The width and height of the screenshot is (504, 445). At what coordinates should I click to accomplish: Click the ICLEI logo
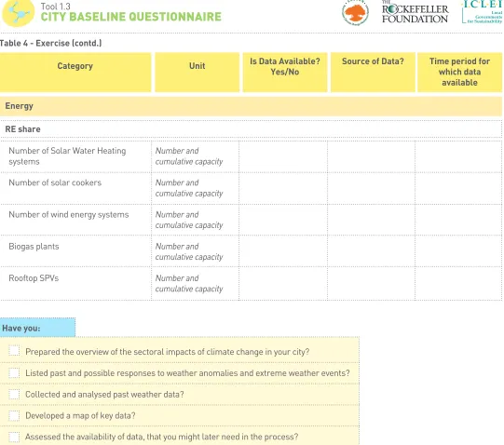(482, 12)
